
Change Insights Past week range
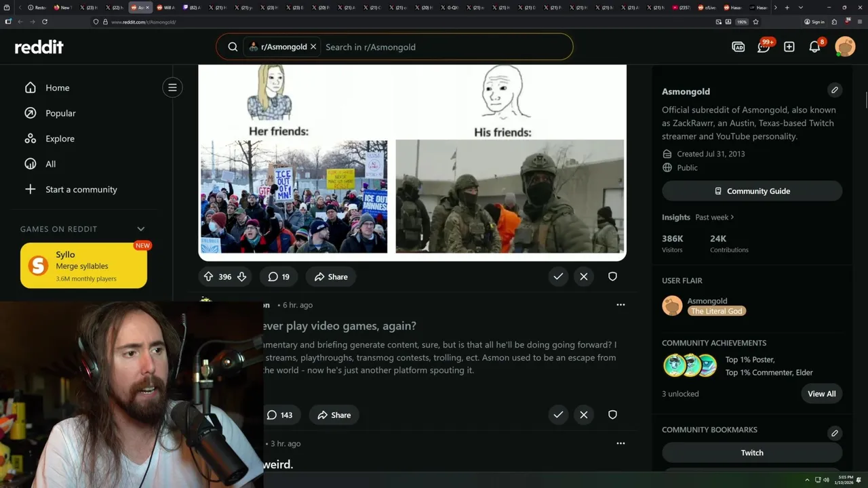(x=714, y=217)
